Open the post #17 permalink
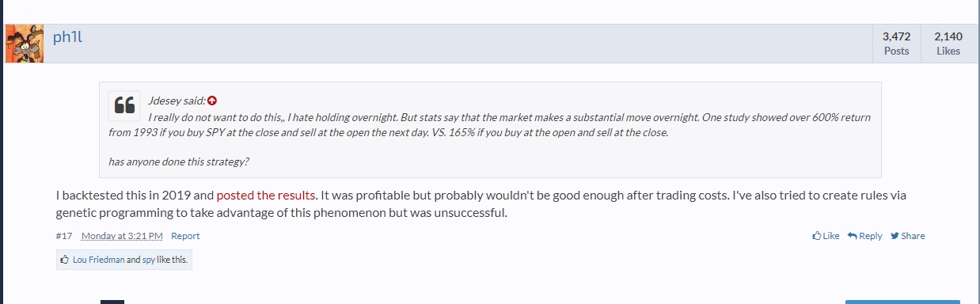Viewport: 980px width, 304px height. (64, 236)
